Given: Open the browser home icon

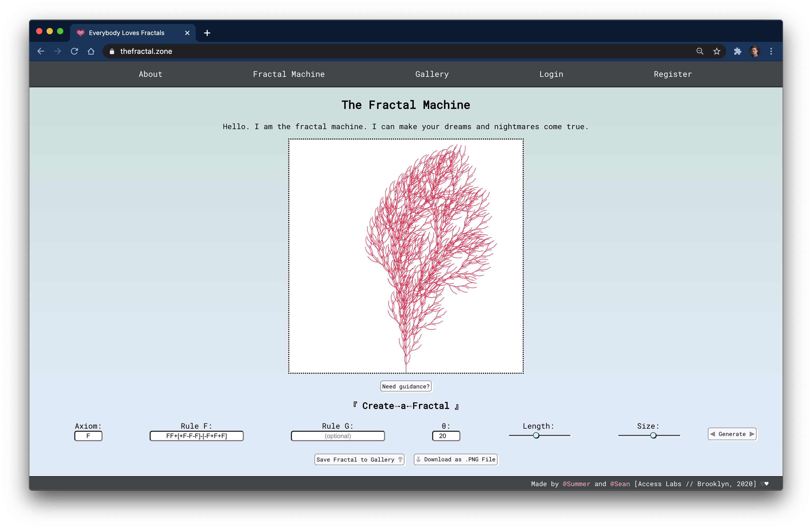Looking at the screenshot, I should pos(91,51).
